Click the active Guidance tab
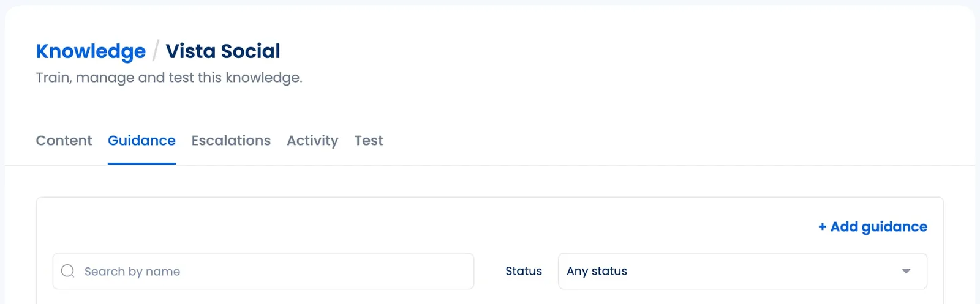Image resolution: width=980 pixels, height=304 pixels. coord(141,141)
